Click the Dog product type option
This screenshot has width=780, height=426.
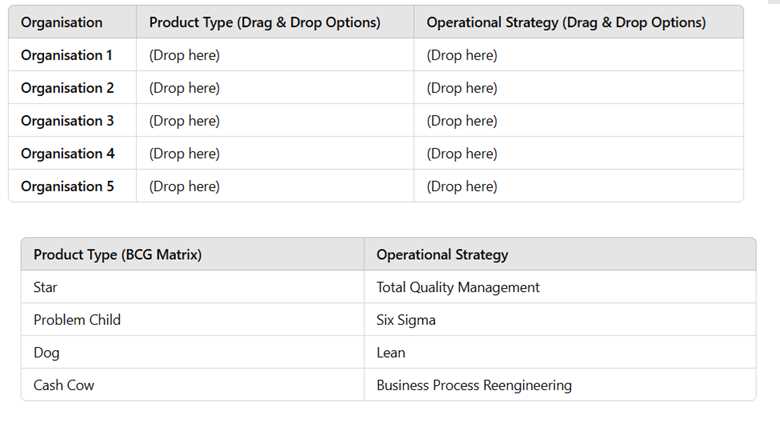(x=46, y=352)
